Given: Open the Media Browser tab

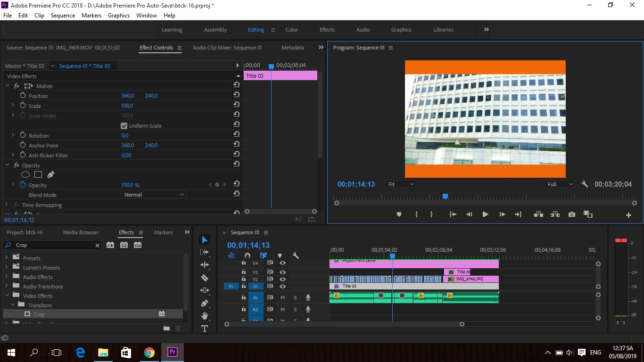Looking at the screenshot, I should (x=81, y=232).
